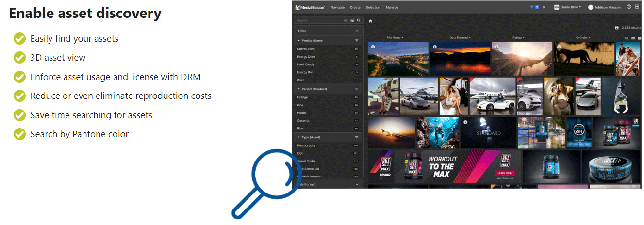Open the Date Entered sort dropdown
644x225 pixels.
pos(460,37)
